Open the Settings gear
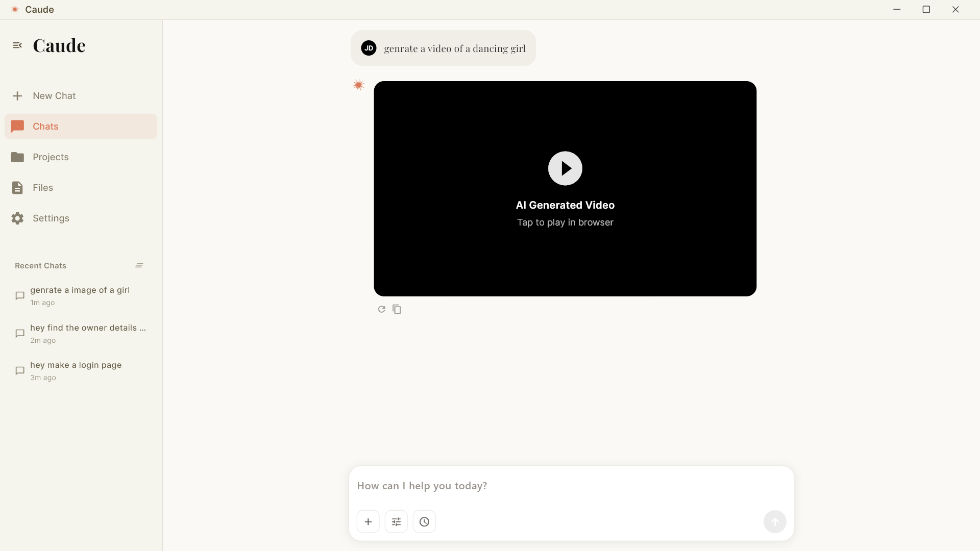This screenshot has width=980, height=551. (18, 218)
